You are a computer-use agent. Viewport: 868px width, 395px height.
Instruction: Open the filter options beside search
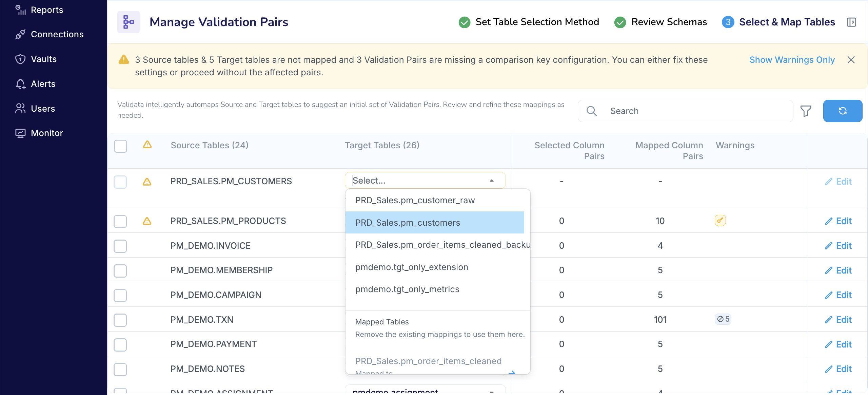click(x=806, y=111)
